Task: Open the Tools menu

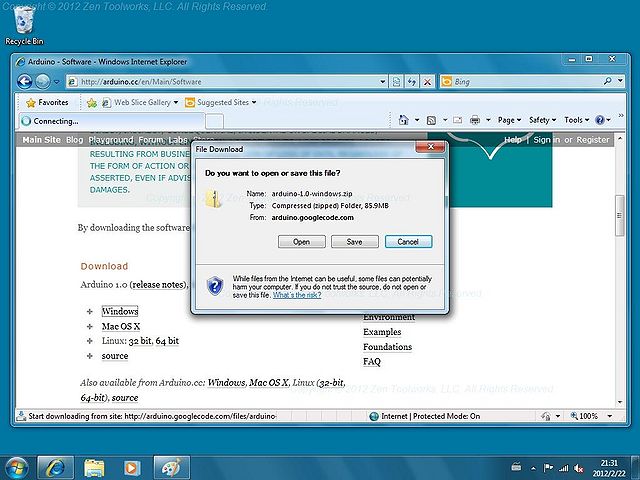Action: [576, 120]
